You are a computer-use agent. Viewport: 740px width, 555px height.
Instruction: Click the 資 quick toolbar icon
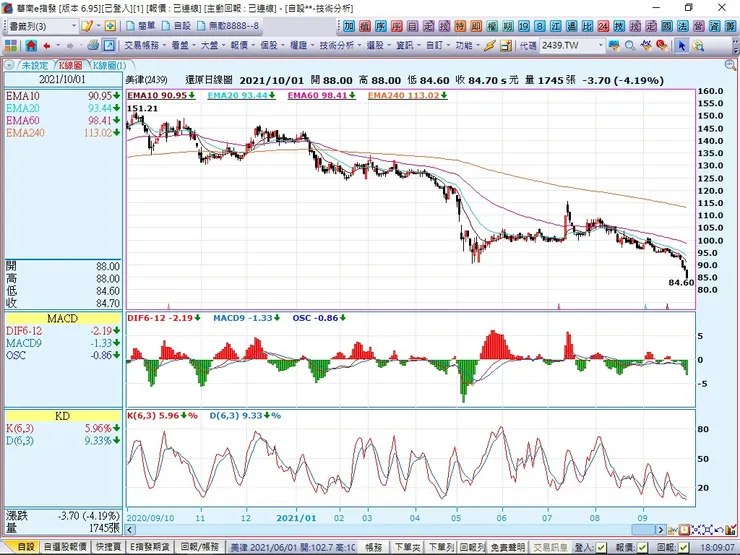point(715,26)
